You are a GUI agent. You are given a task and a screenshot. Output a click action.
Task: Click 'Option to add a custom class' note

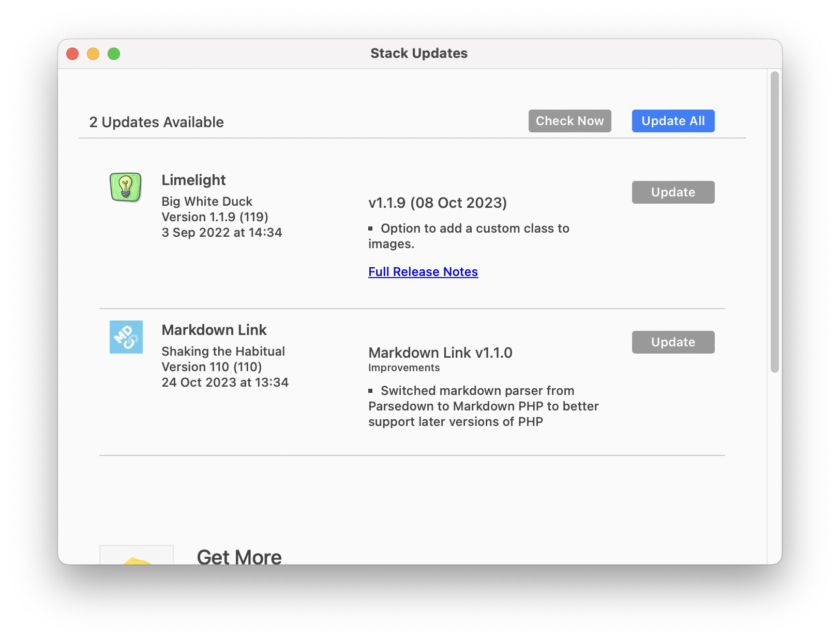pos(469,236)
